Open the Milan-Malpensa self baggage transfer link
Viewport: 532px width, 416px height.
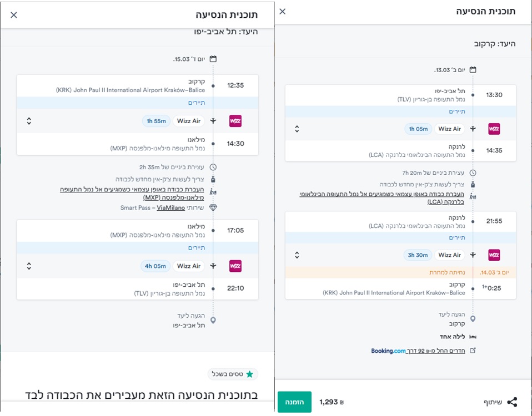pyautogui.click(x=132, y=193)
